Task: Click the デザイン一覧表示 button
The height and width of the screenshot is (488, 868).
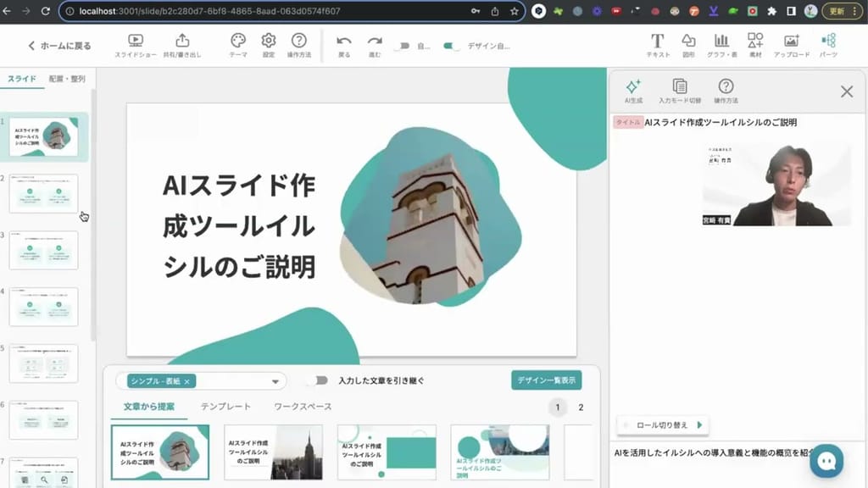Action: click(547, 380)
